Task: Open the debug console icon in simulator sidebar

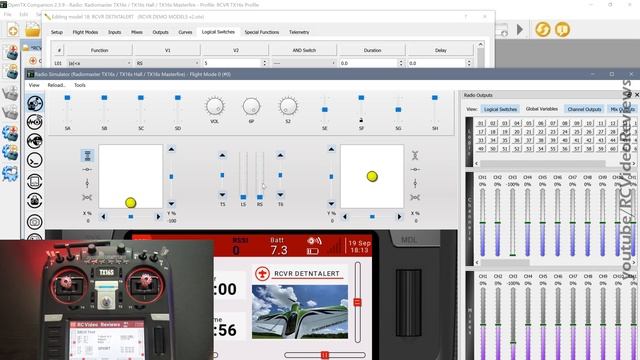Action: [35, 160]
